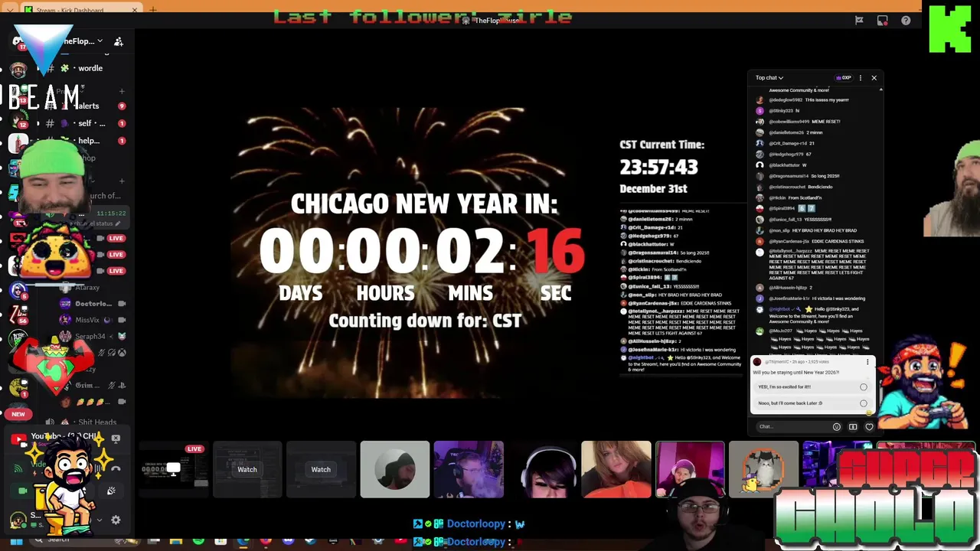Open the Shit Heads voice channel

pos(86,422)
